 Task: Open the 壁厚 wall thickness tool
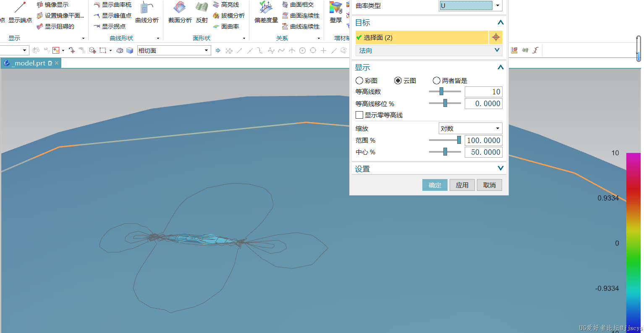click(336, 12)
